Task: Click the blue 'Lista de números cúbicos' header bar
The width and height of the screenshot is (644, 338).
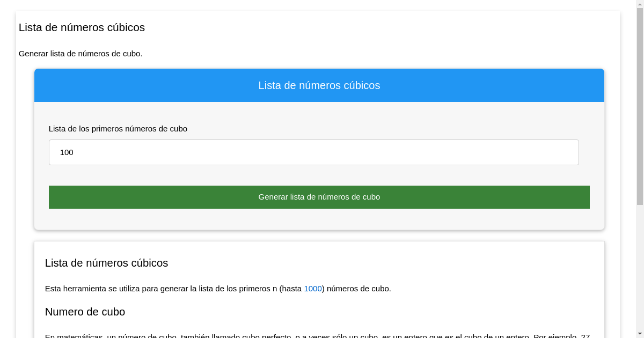Action: pos(319,85)
